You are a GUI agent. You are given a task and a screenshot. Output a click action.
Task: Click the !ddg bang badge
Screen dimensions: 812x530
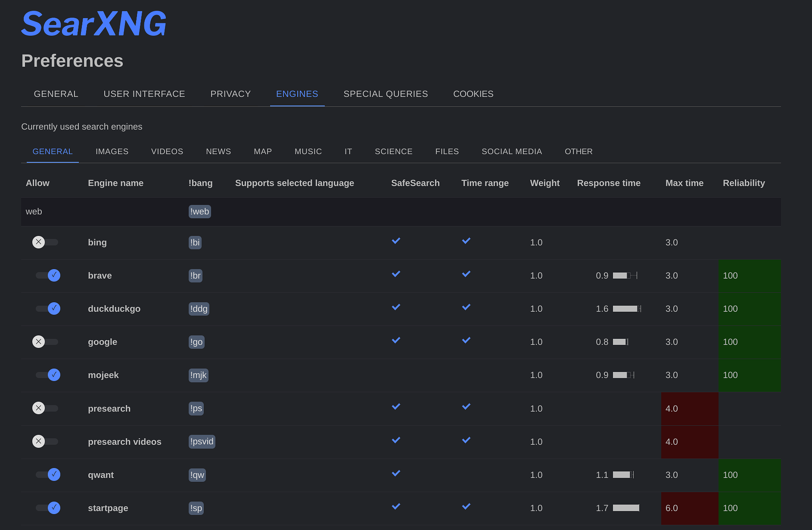[x=199, y=309]
